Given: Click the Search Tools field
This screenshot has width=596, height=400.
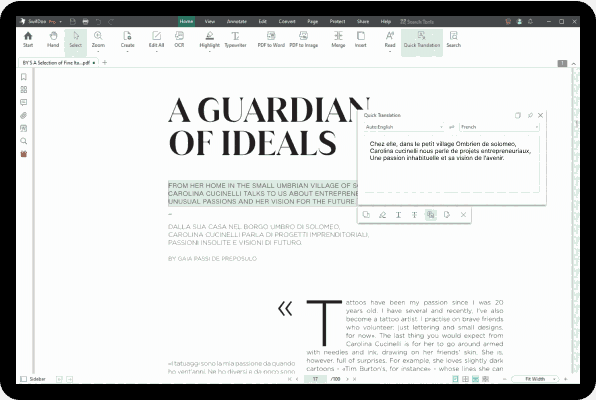Looking at the screenshot, I should [417, 22].
